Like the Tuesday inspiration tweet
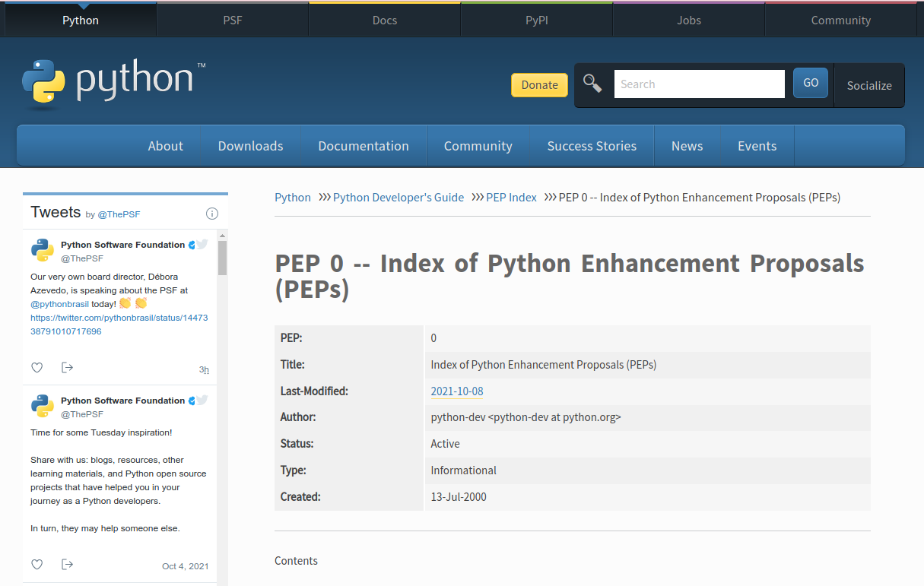Image resolution: width=924 pixels, height=586 pixels. 37,565
